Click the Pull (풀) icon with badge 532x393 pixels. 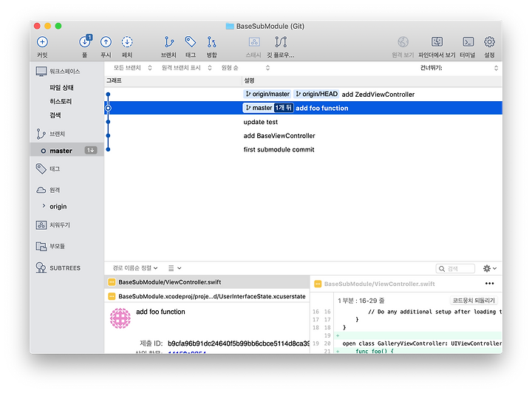(85, 41)
